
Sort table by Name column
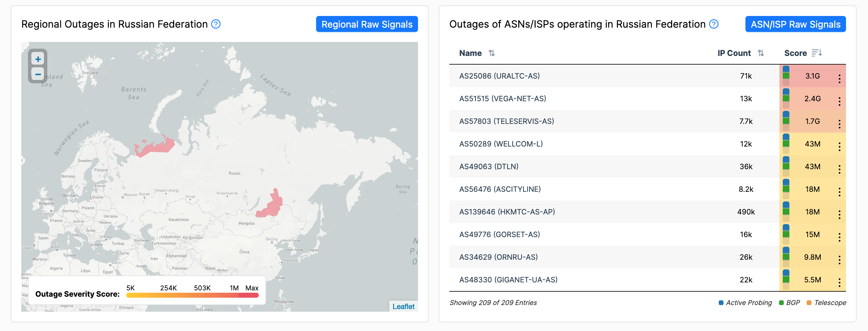tap(492, 53)
